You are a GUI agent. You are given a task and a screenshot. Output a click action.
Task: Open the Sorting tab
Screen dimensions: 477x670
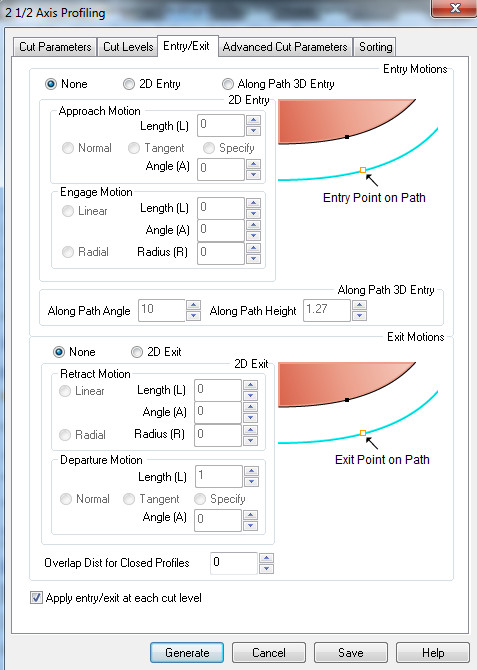[375, 47]
